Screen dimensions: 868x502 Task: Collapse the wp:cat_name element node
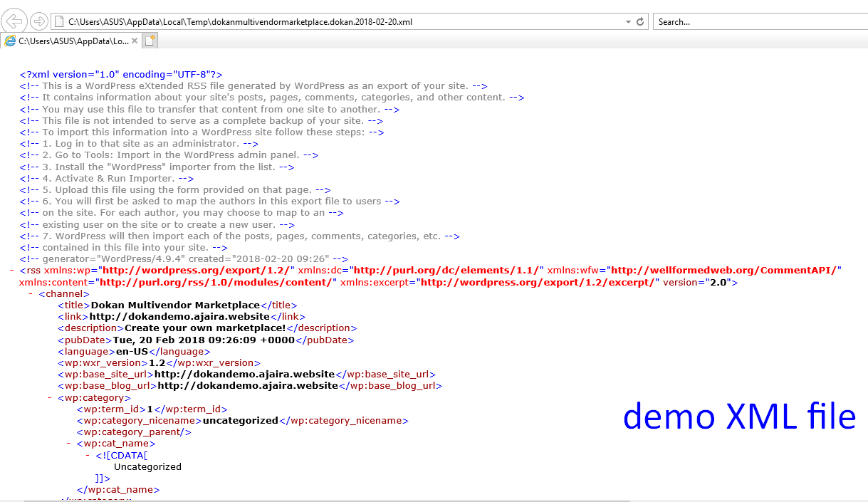[x=68, y=444]
